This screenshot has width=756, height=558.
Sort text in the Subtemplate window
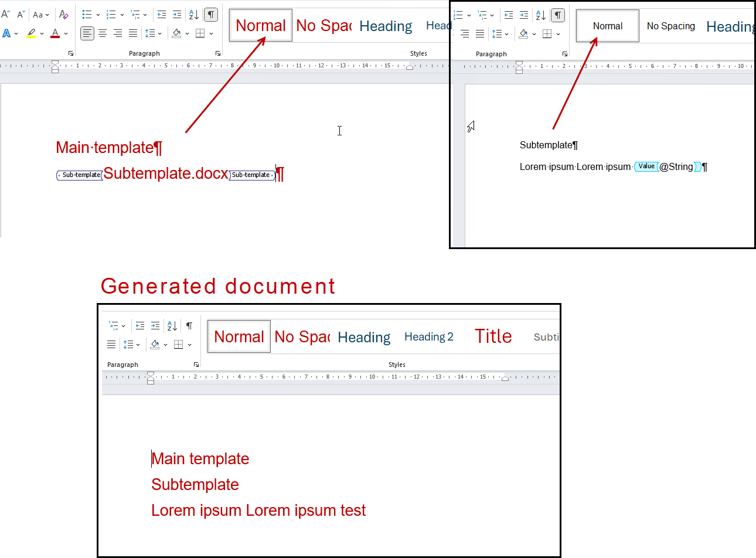click(x=540, y=15)
